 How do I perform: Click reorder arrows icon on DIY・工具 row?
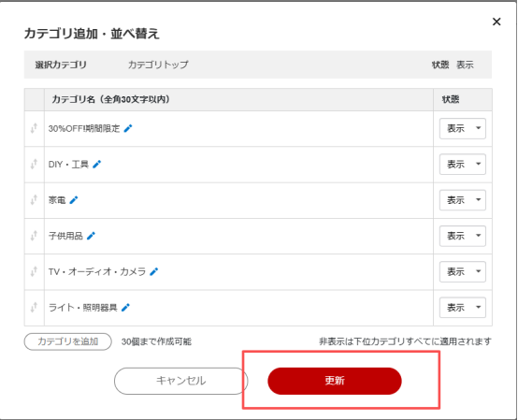pyautogui.click(x=34, y=164)
